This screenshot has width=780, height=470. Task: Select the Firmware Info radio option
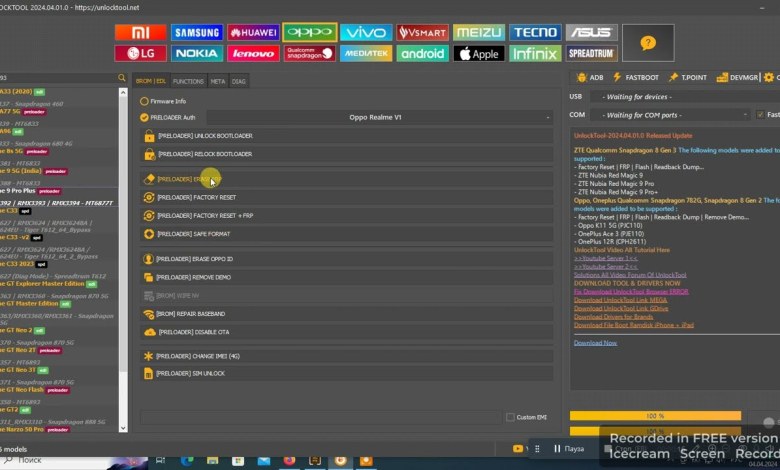pyautogui.click(x=144, y=101)
